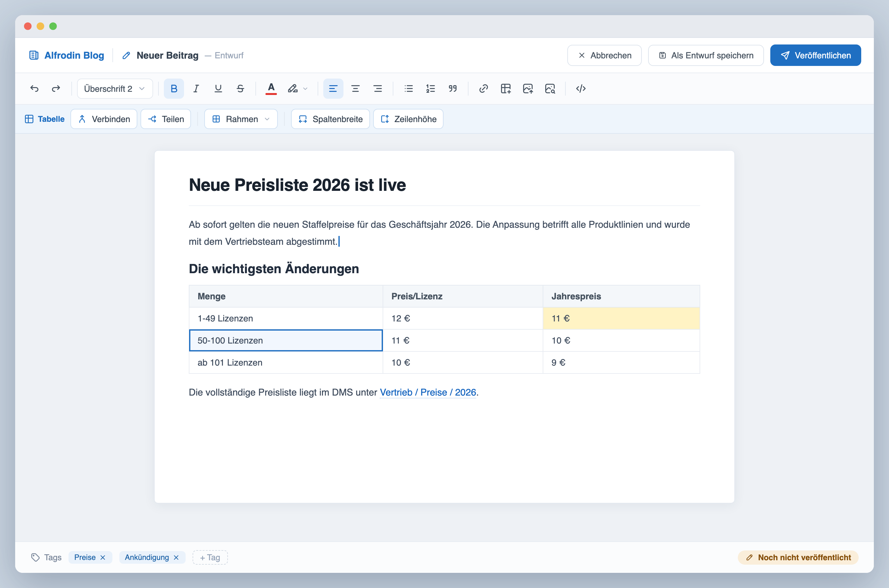This screenshot has height=588, width=889.
Task: Open the Alfrodin Blog home link
Action: coord(66,56)
